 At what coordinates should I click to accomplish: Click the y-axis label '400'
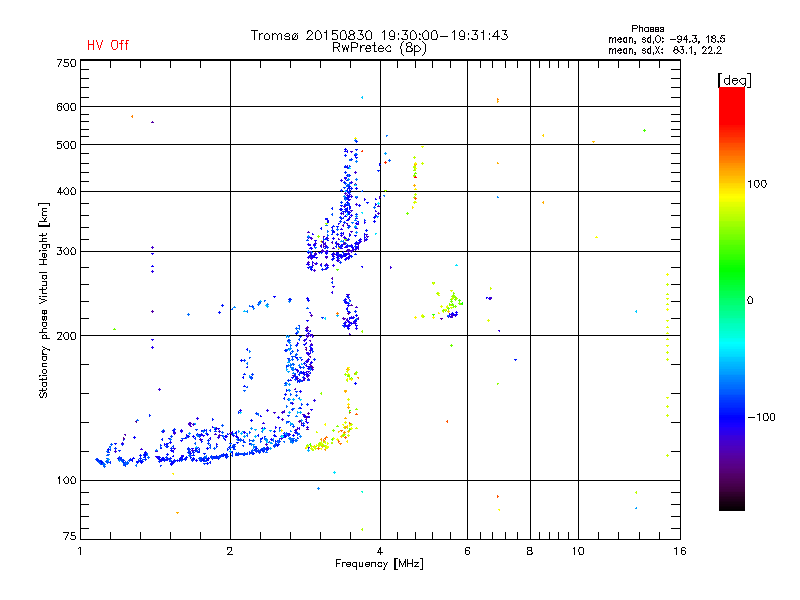[66, 191]
